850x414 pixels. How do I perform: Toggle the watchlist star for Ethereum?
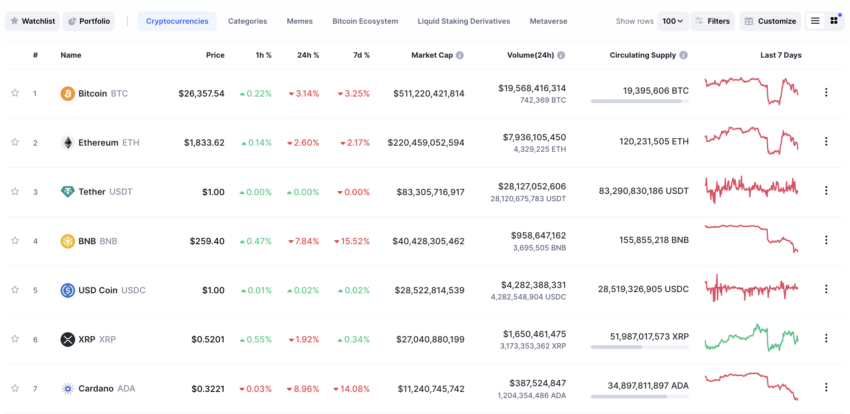pyautogui.click(x=15, y=143)
